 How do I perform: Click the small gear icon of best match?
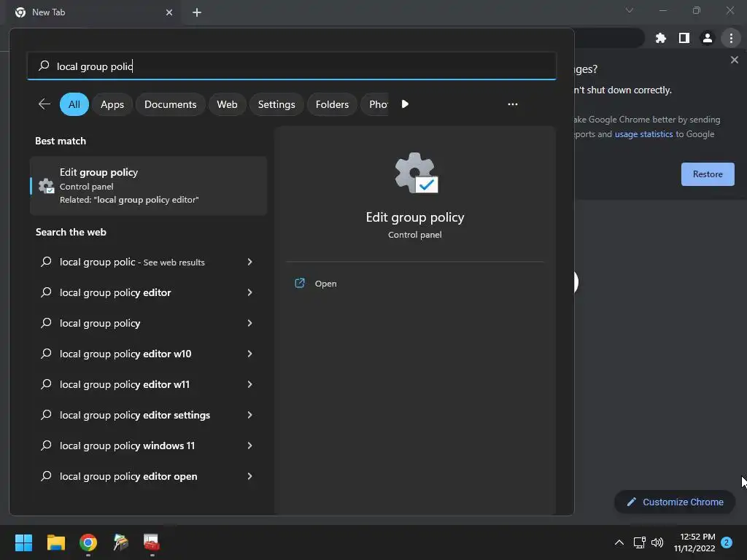tap(46, 186)
